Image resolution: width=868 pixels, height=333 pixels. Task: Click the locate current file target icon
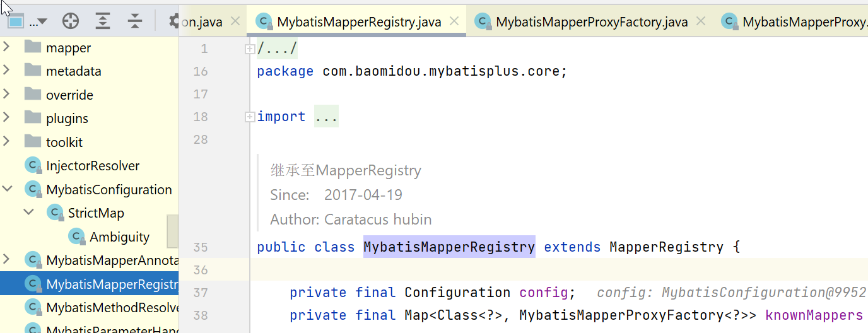(x=71, y=21)
